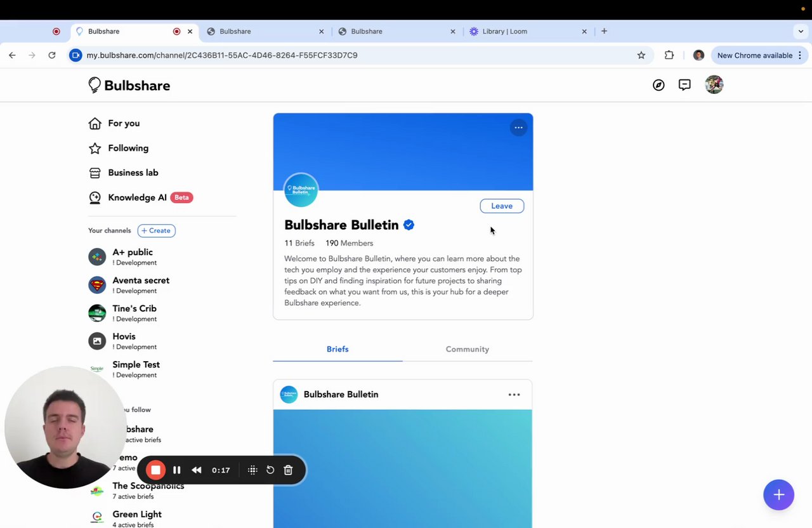This screenshot has height=528, width=812.
Task: Open the Aventa secret channel
Action: click(x=141, y=284)
